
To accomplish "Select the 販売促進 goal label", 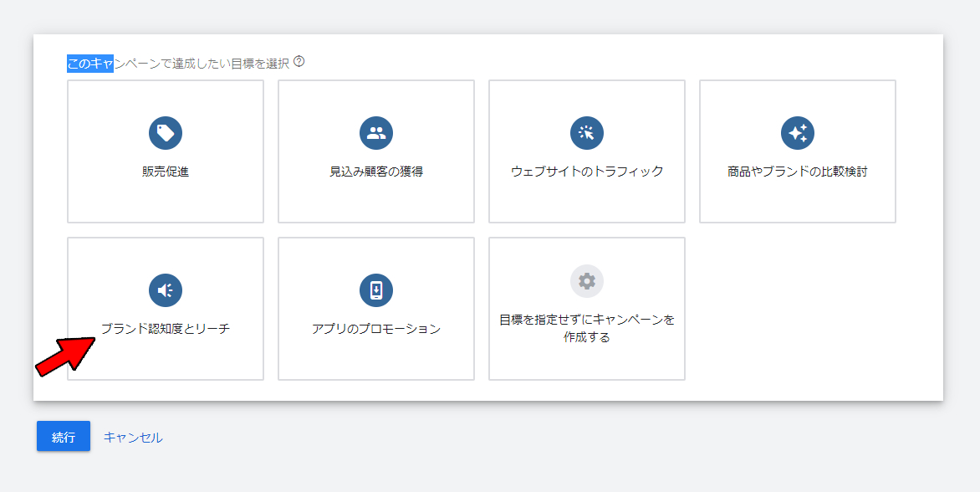I will tap(166, 172).
